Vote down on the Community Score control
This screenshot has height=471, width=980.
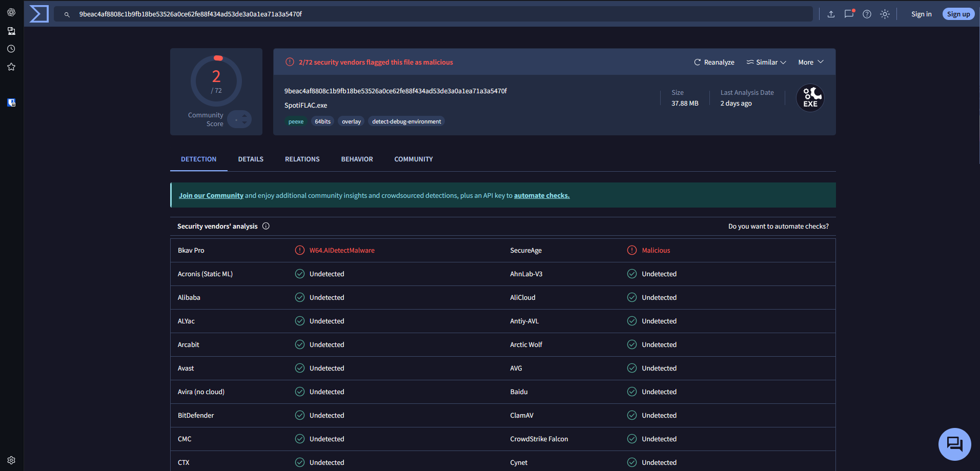244,122
